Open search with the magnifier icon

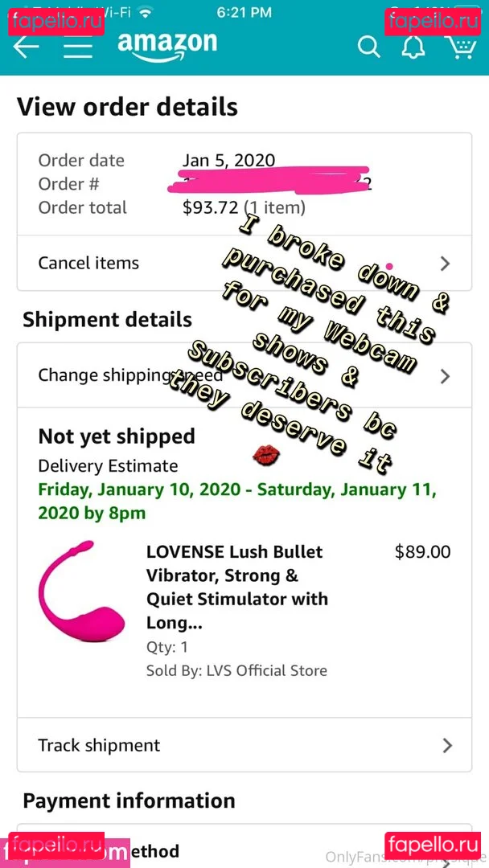pos(368,47)
